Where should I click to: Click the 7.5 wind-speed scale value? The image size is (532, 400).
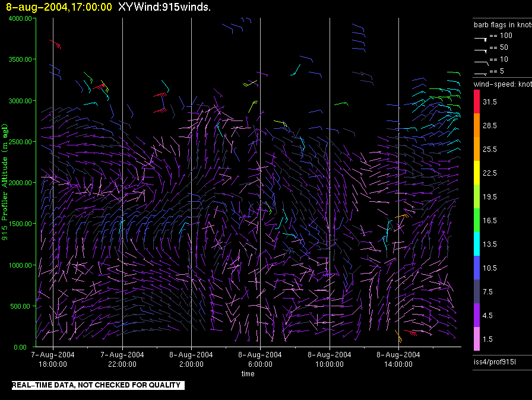[x=487, y=292]
